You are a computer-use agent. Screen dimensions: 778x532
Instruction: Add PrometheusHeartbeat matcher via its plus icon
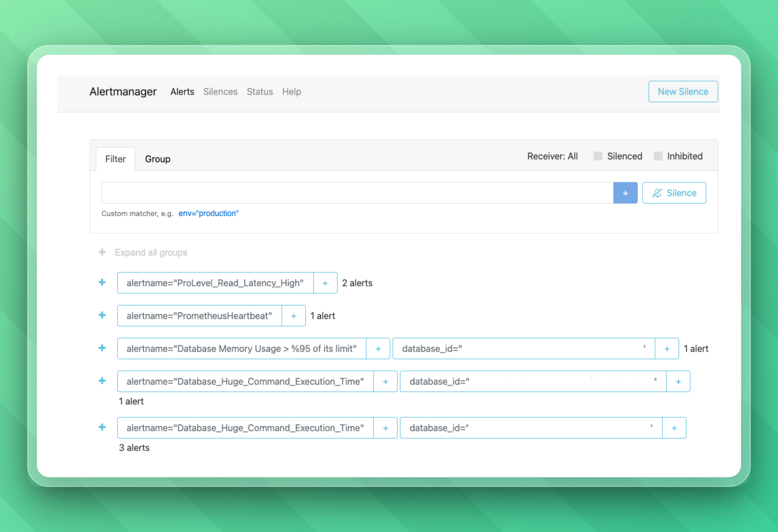coord(293,315)
